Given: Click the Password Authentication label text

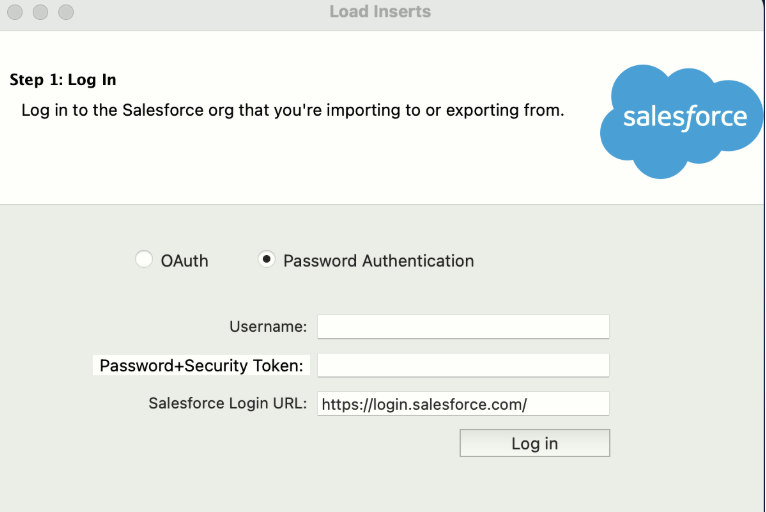Looking at the screenshot, I should coord(378,261).
